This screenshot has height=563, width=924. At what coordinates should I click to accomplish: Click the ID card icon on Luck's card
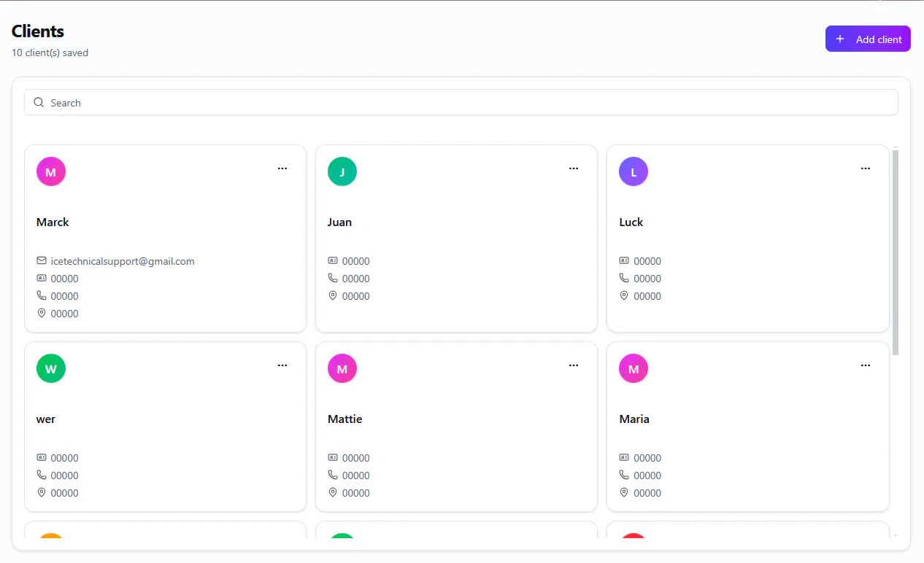click(624, 260)
